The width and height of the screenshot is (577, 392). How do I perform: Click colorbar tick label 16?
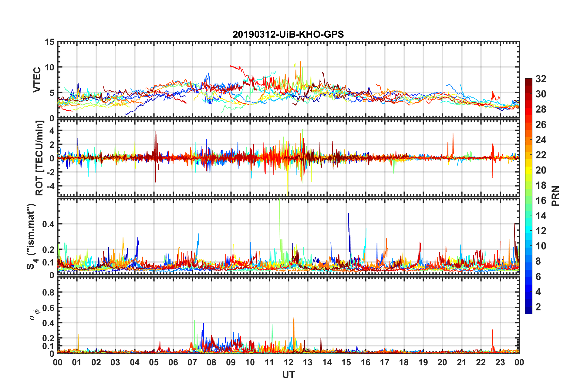point(541,201)
